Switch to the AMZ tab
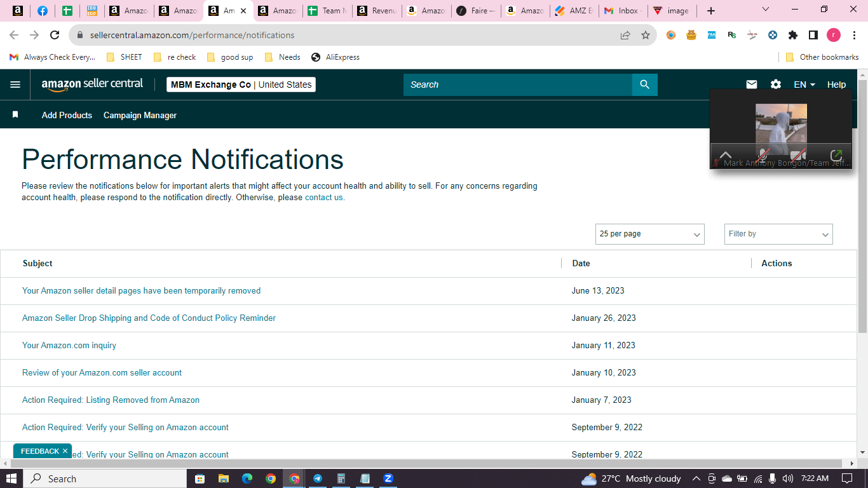The image size is (868, 488). coord(576,11)
